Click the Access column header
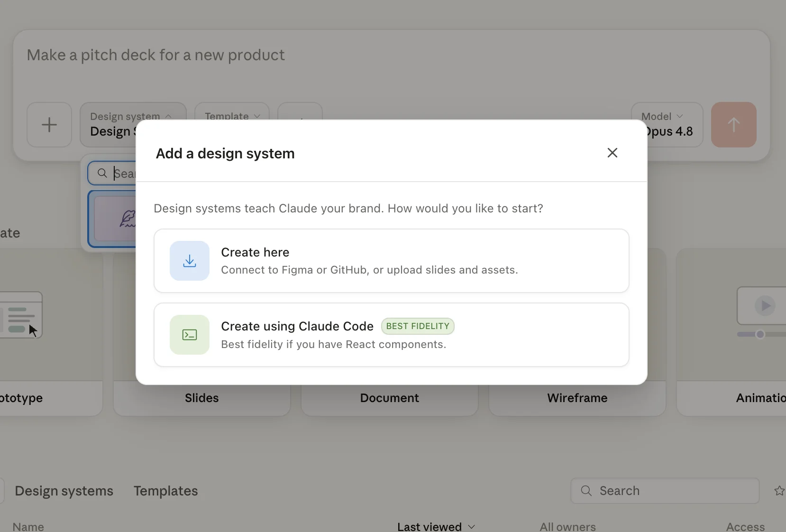Viewport: 786px width, 532px height. tap(745, 526)
